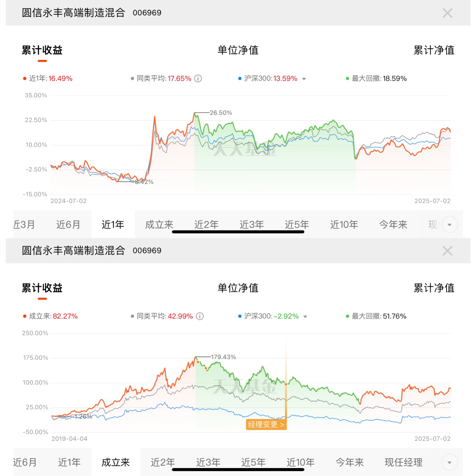Switch to 累计净值 tab in bottom panel
The width and height of the screenshot is (476, 476).
[x=434, y=288]
